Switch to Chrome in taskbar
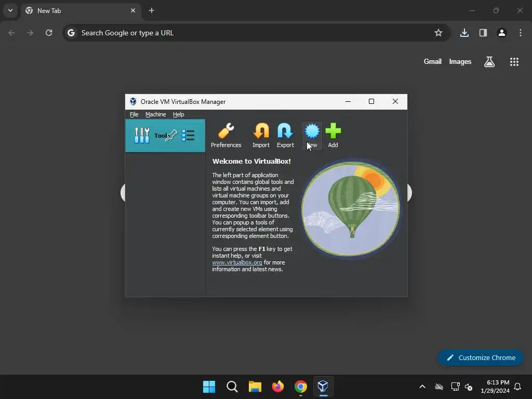The image size is (532, 399). [x=301, y=387]
